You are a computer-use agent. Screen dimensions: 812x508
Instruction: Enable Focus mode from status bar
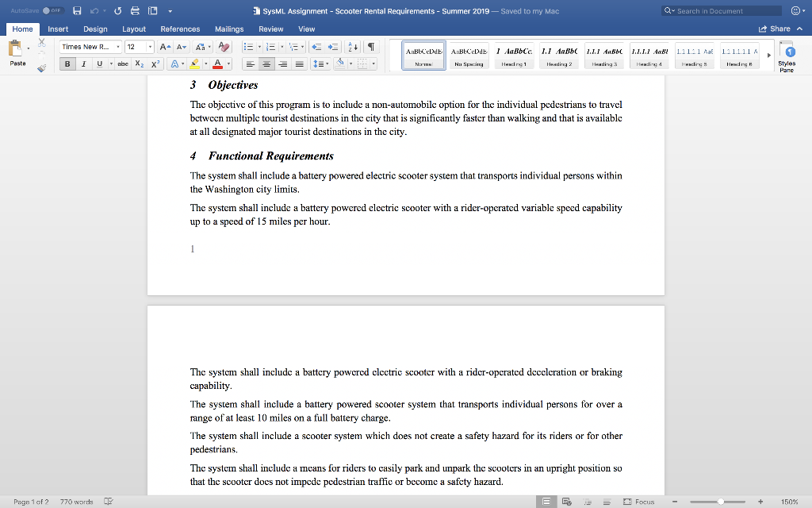pyautogui.click(x=639, y=502)
